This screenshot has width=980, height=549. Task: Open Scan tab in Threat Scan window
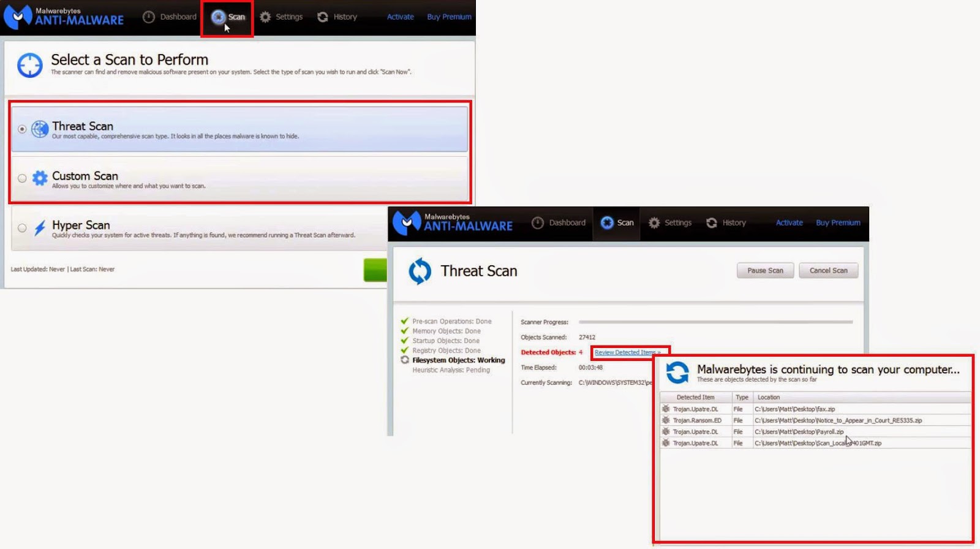(617, 223)
